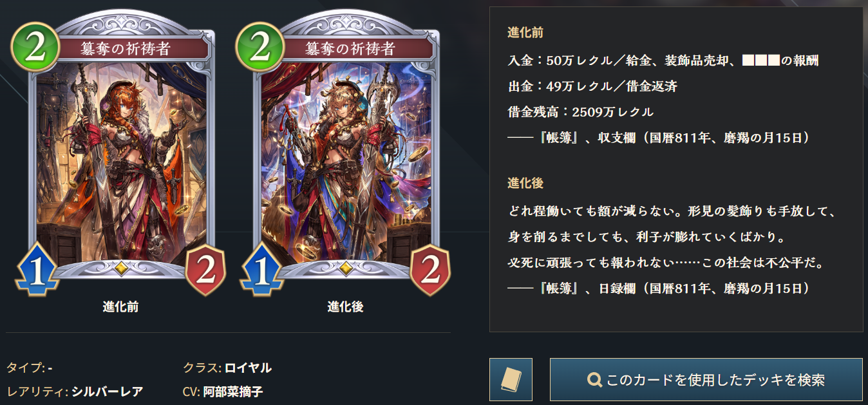This screenshot has height=405, width=868.
Task: Click the 進化後 heading in flavor text panel
Action: 525,183
